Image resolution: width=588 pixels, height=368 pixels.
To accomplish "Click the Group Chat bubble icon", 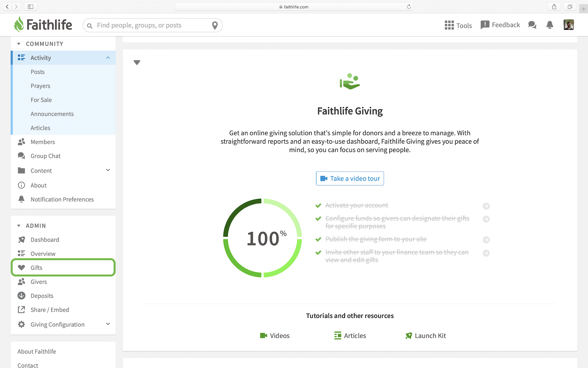I will 22,156.
